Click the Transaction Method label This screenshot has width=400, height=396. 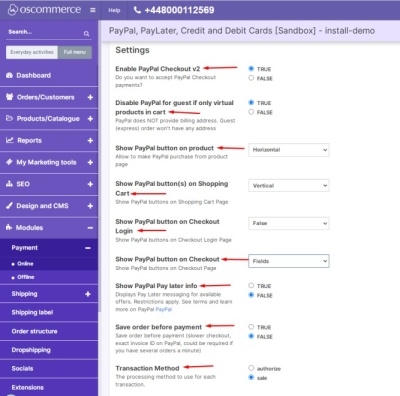pyautogui.click(x=147, y=368)
